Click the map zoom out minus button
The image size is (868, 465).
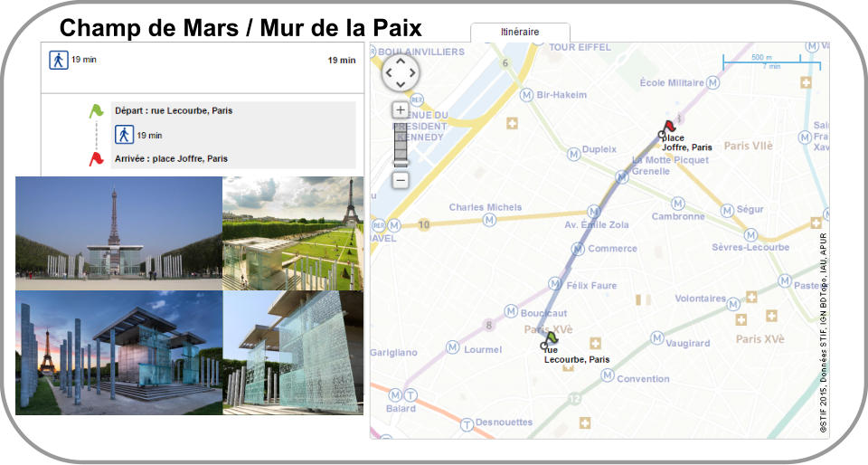pyautogui.click(x=401, y=179)
